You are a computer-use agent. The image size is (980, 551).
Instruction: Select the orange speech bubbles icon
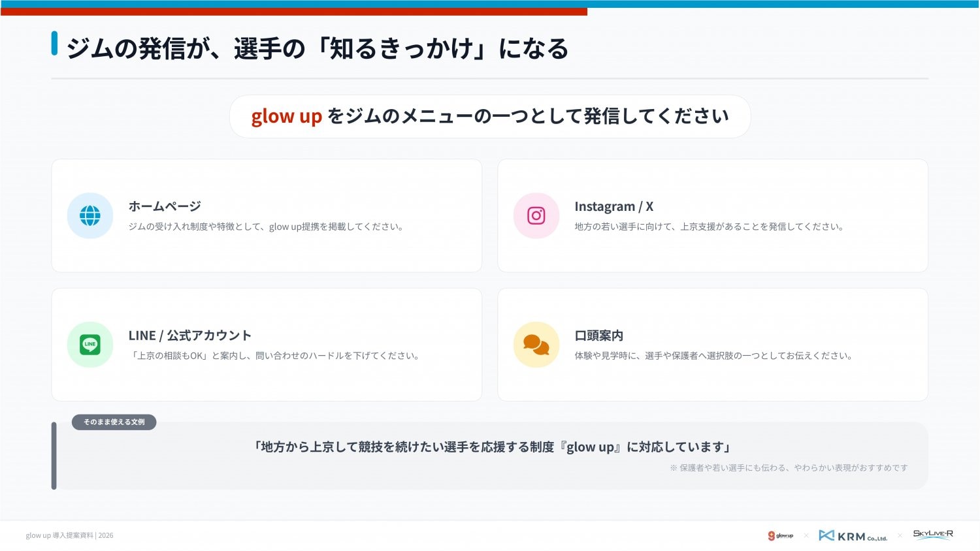[536, 344]
